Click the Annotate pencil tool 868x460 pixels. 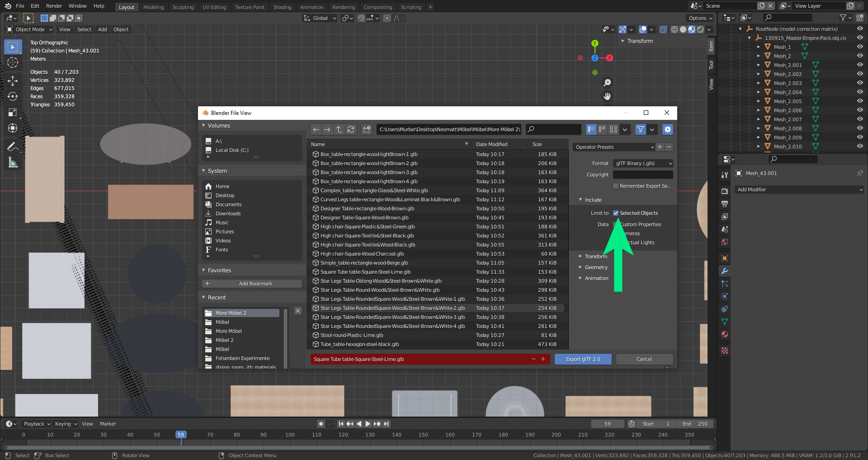coord(13,147)
